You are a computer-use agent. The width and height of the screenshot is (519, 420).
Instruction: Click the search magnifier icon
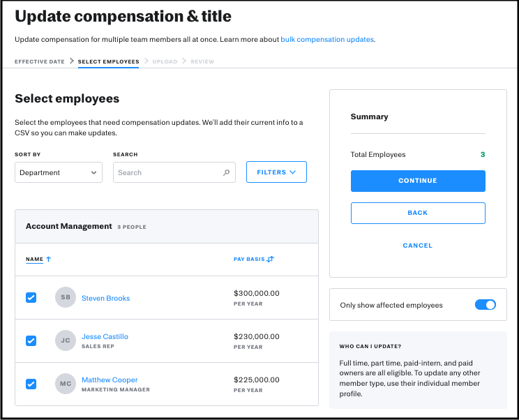(226, 173)
